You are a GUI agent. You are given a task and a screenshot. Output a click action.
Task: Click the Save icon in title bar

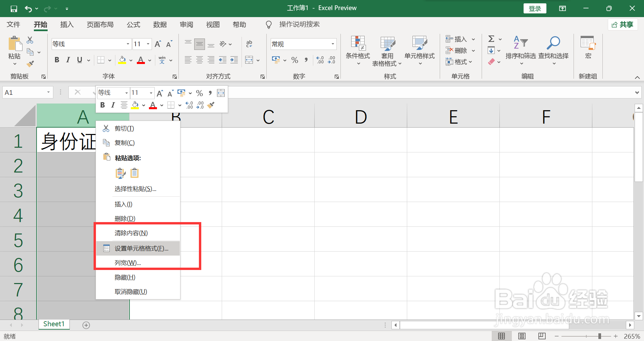14,9
